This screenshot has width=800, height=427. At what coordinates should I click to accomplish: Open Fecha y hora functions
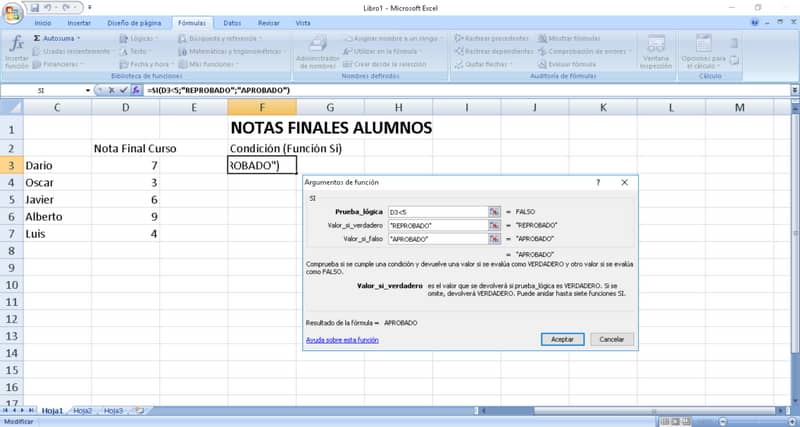click(146, 64)
